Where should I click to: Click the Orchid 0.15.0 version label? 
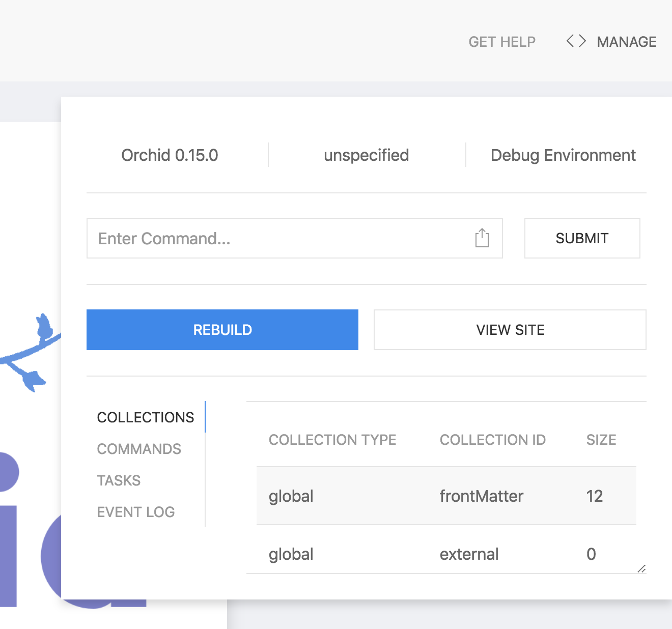170,155
